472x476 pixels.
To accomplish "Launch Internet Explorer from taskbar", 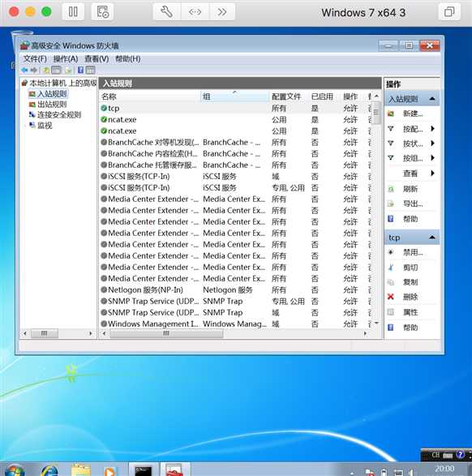I will 49,470.
